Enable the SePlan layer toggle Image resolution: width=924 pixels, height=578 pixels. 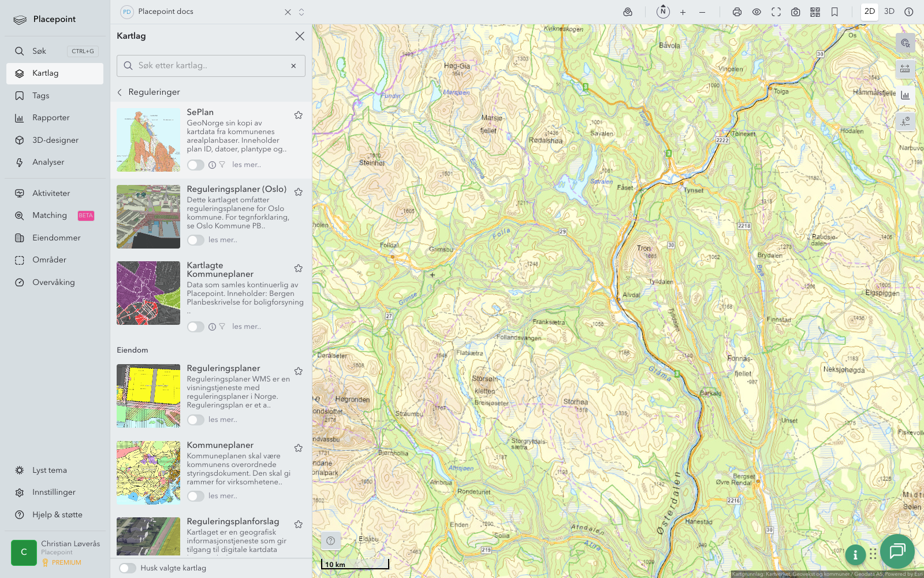[x=196, y=165]
